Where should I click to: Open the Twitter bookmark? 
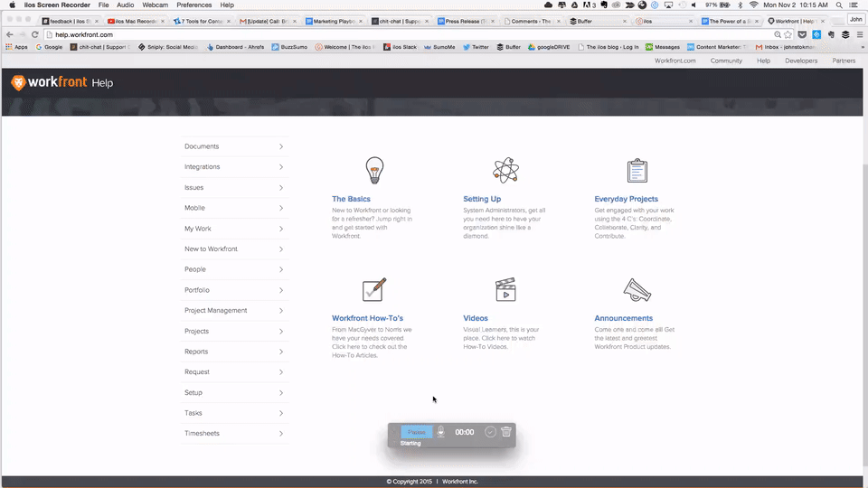[x=476, y=47]
